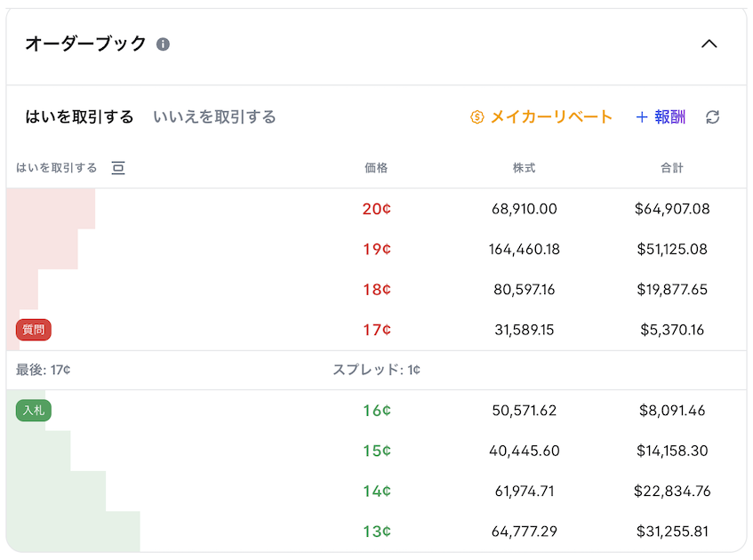Click shares value 31,589.15

(524, 330)
